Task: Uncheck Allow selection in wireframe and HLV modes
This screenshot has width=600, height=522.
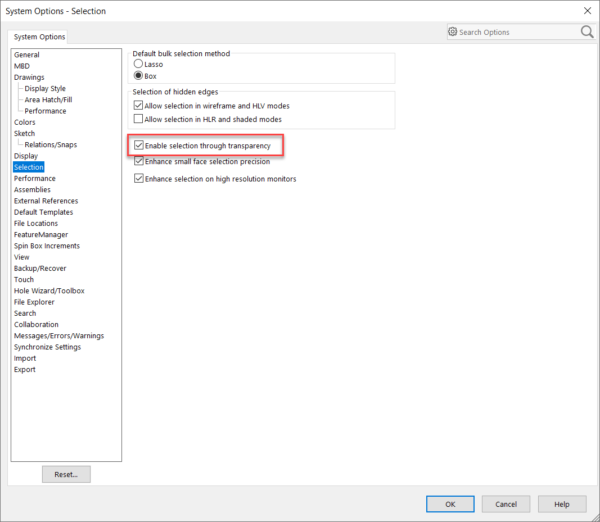Action: pyautogui.click(x=138, y=105)
